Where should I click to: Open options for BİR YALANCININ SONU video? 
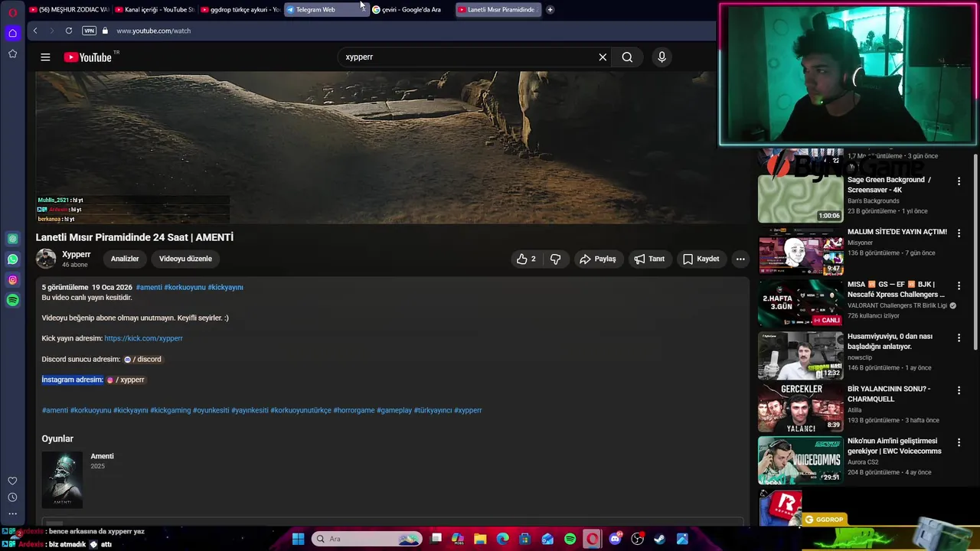tap(959, 390)
